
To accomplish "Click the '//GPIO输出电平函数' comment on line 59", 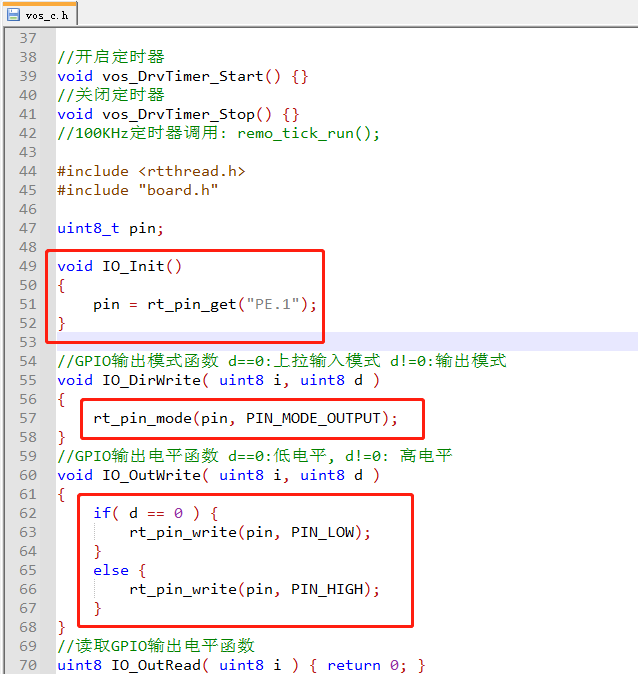I will [x=138, y=456].
